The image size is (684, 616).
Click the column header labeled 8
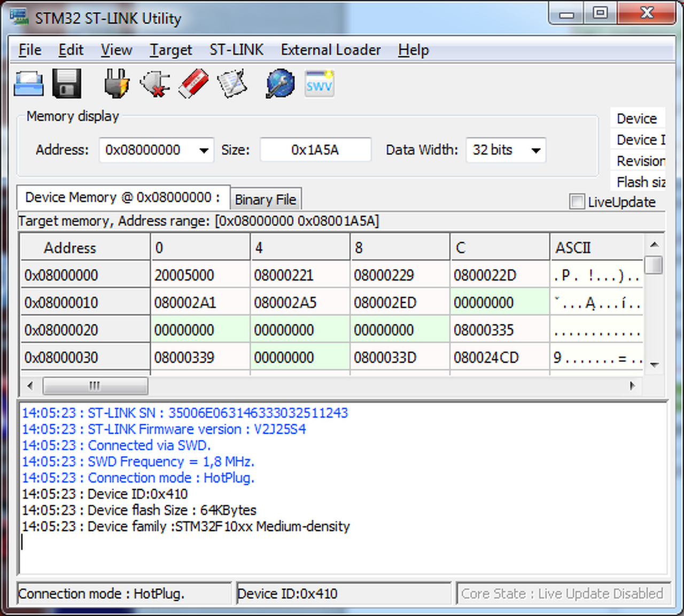click(x=400, y=248)
